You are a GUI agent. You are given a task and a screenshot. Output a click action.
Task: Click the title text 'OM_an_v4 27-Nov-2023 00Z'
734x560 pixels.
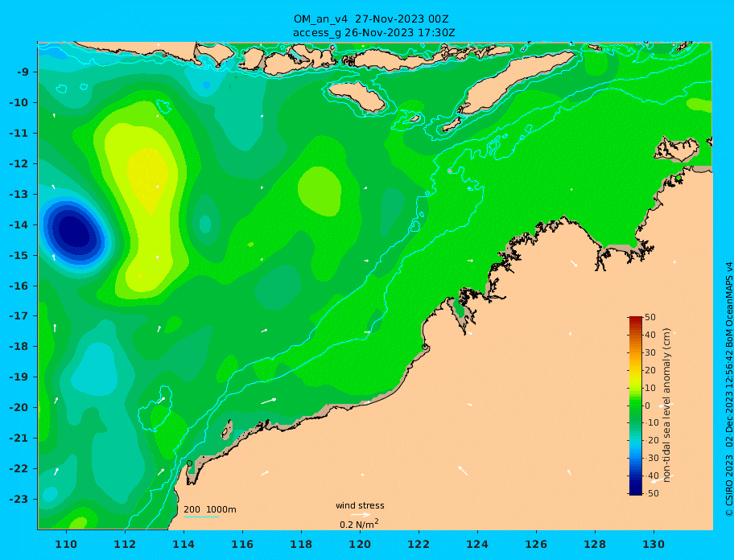(371, 19)
